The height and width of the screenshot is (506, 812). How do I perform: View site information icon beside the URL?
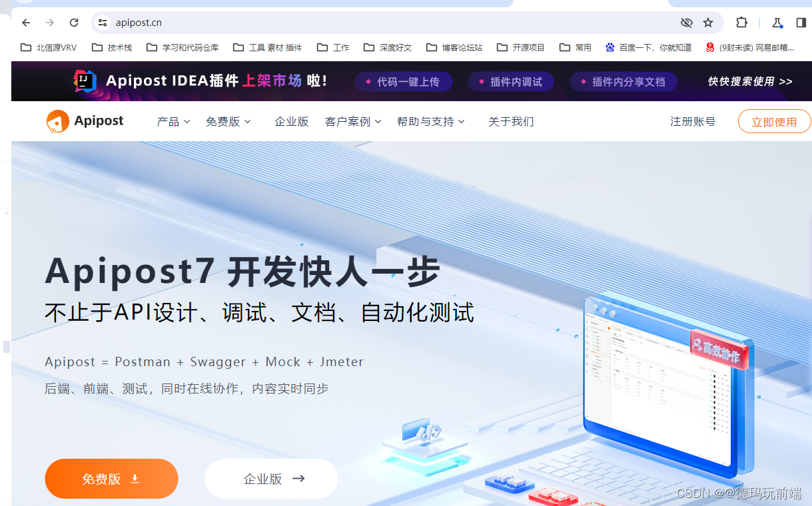click(102, 23)
